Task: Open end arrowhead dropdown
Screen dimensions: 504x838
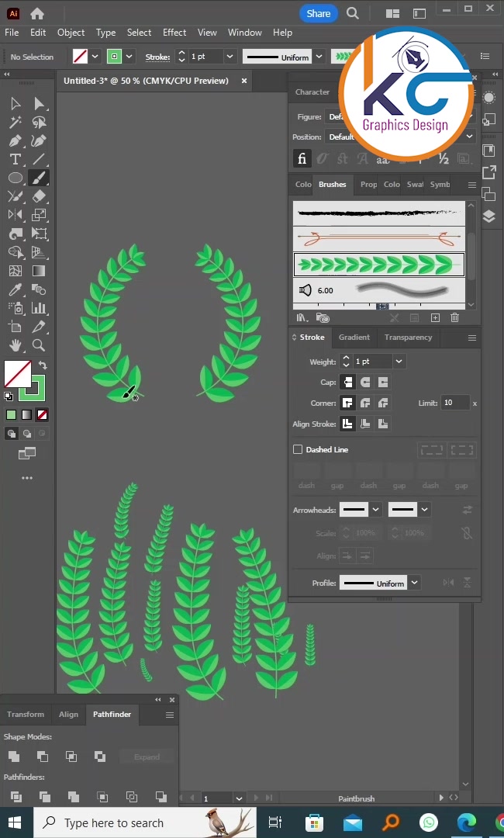Action: tap(424, 510)
